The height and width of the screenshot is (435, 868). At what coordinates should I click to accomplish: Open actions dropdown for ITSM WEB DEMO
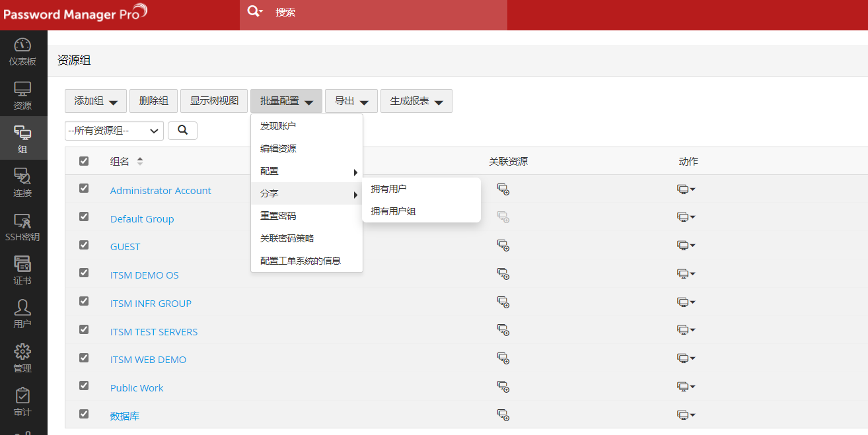pyautogui.click(x=686, y=358)
